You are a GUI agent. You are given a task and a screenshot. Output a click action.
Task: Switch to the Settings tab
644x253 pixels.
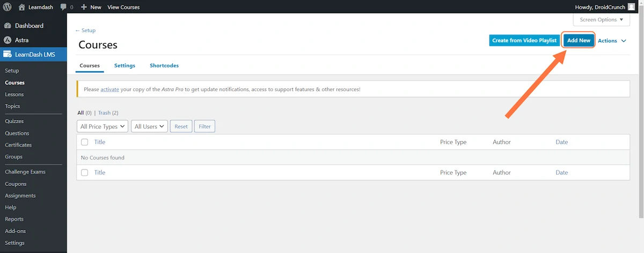(125, 65)
